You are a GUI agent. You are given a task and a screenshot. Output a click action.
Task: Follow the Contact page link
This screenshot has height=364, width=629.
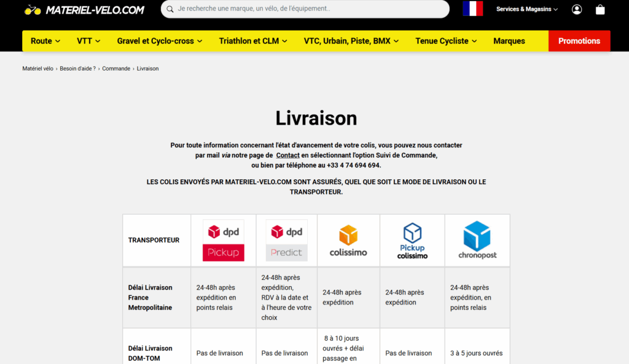(x=288, y=155)
